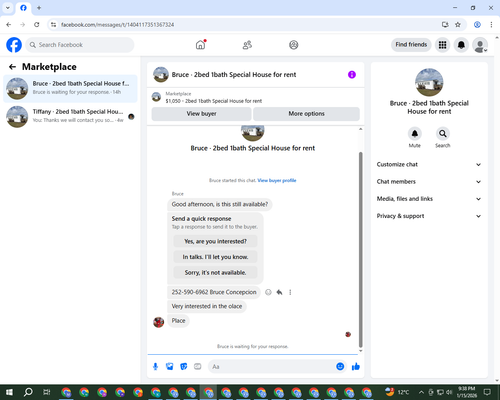Open the Facebook logo home link
This screenshot has width=500, height=400.
pyautogui.click(x=14, y=45)
